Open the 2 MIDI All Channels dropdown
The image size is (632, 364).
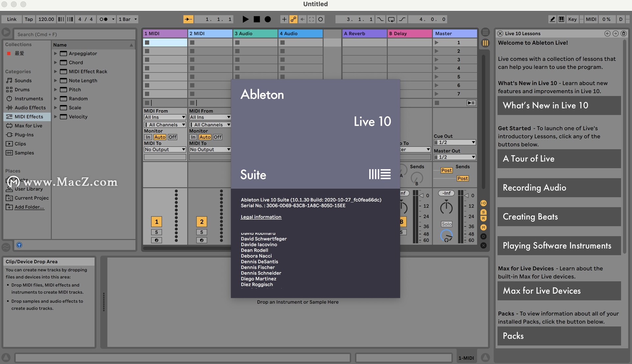(x=210, y=125)
